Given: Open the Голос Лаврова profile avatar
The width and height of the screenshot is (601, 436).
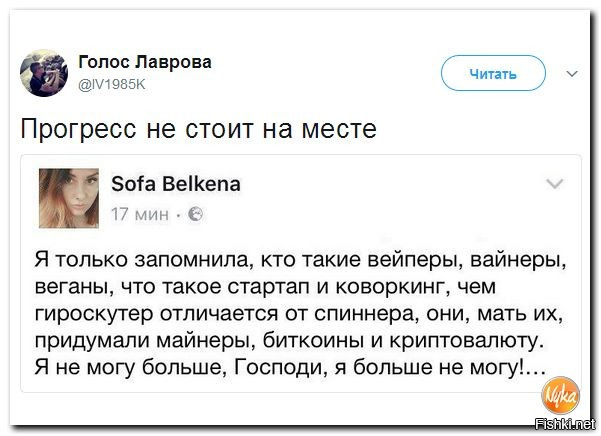Looking at the screenshot, I should coord(44,73).
